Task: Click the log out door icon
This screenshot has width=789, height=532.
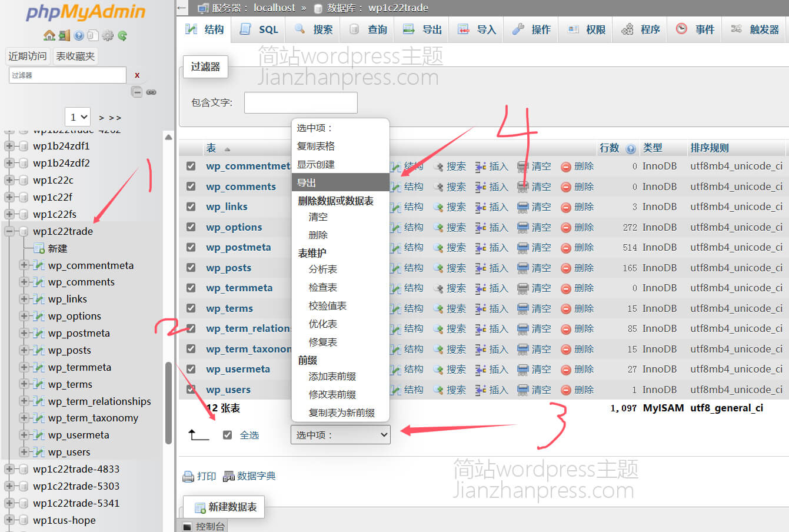Action: pyautogui.click(x=64, y=35)
